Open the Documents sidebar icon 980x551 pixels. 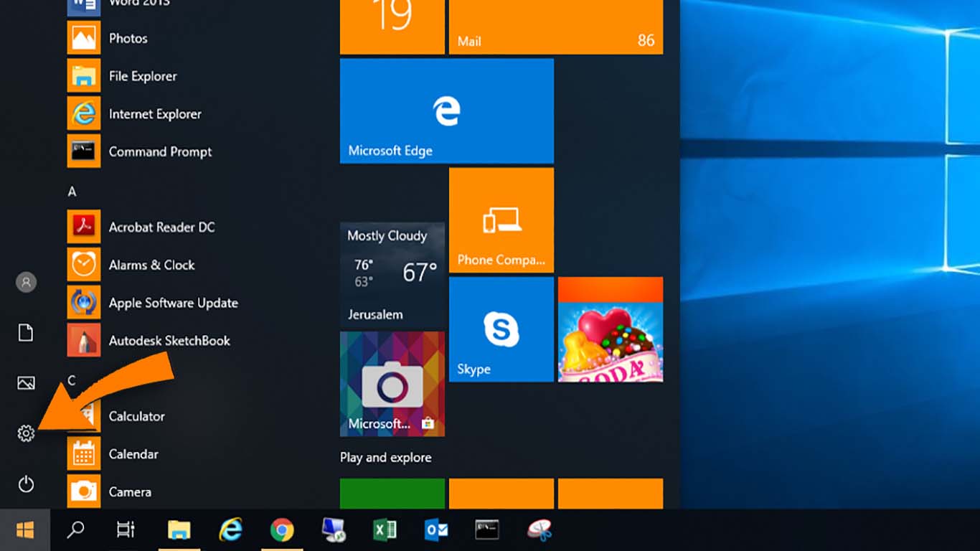click(x=26, y=333)
